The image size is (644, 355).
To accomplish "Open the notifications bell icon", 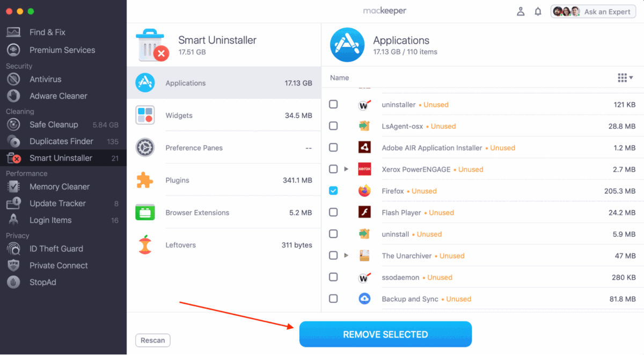I will click(538, 11).
